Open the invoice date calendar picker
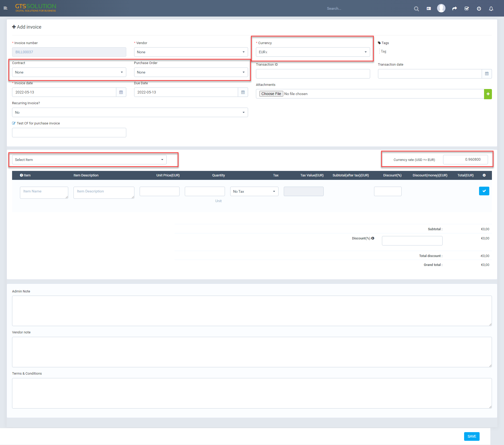 click(121, 92)
